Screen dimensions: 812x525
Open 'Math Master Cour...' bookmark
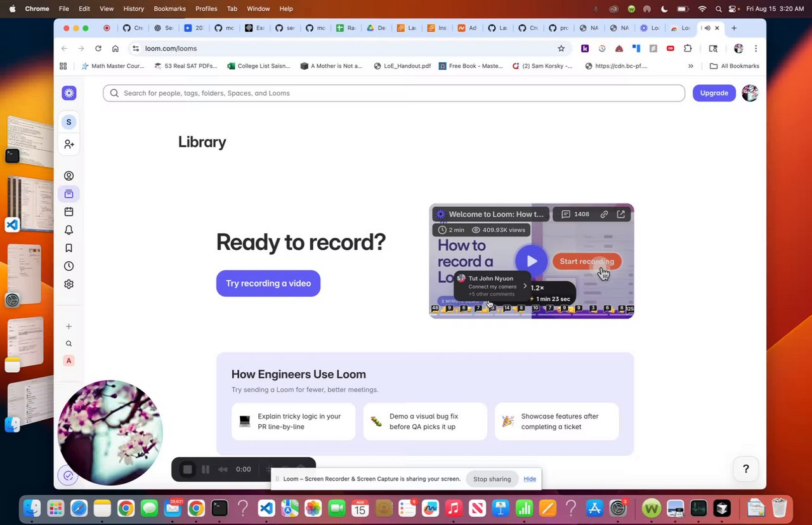point(113,66)
